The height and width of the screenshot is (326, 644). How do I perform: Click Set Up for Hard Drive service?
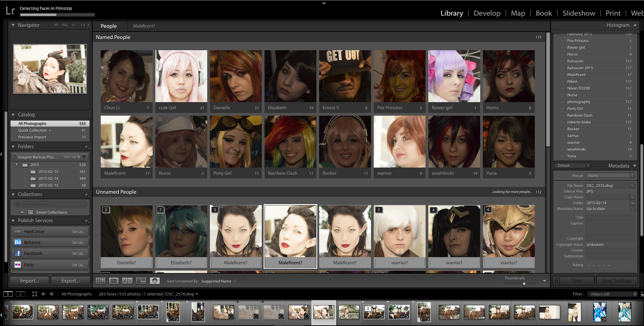[x=78, y=232]
